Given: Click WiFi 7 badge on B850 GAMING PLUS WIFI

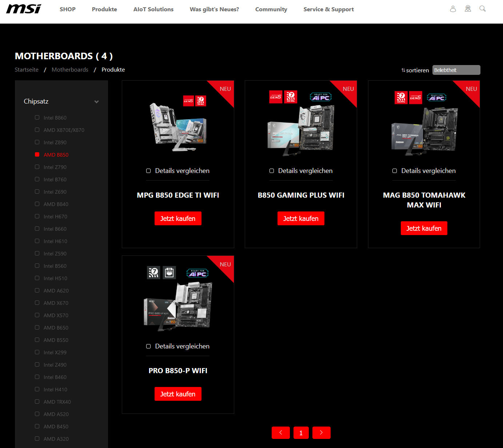Looking at the screenshot, I should pyautogui.click(x=291, y=97).
